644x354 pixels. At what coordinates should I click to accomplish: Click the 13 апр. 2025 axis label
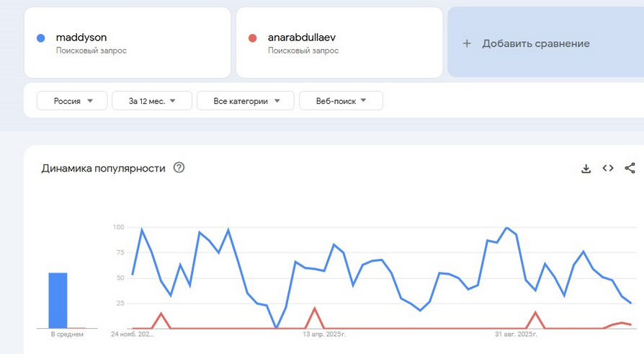click(324, 335)
